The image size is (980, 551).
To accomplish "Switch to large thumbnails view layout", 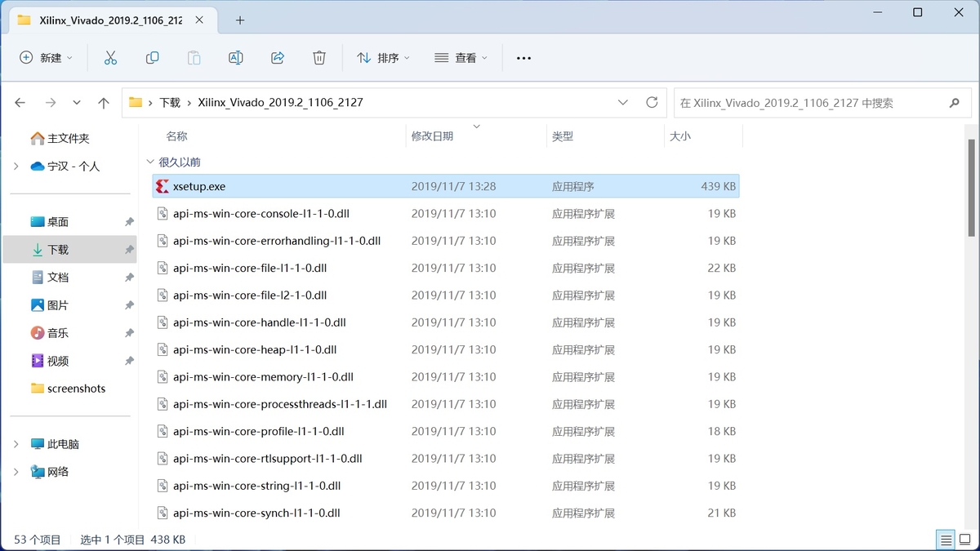I will tap(964, 540).
